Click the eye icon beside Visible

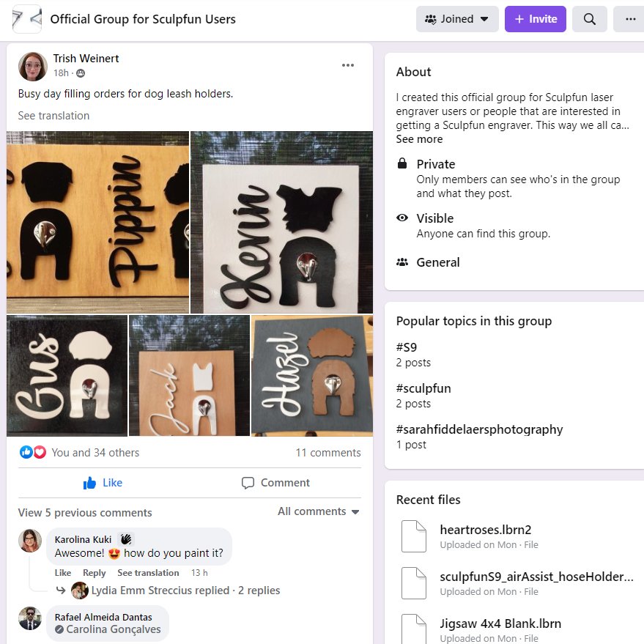coord(402,218)
